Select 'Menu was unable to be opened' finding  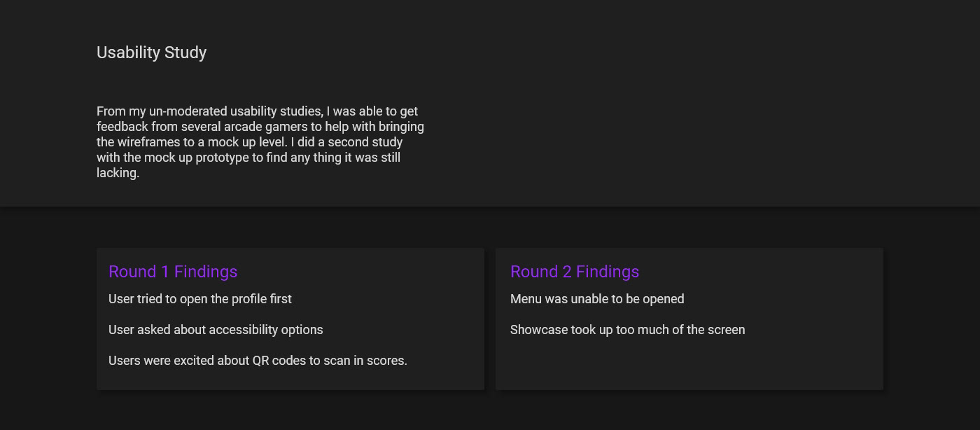tap(596, 299)
